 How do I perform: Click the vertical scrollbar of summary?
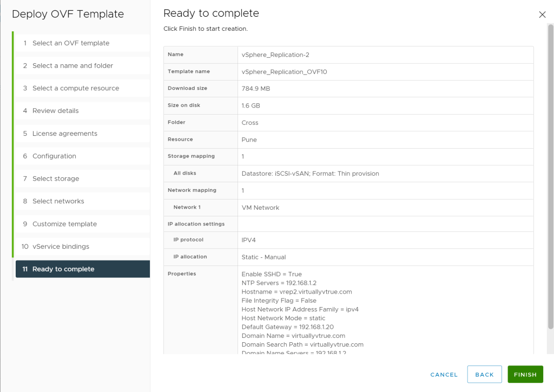[x=550, y=178]
